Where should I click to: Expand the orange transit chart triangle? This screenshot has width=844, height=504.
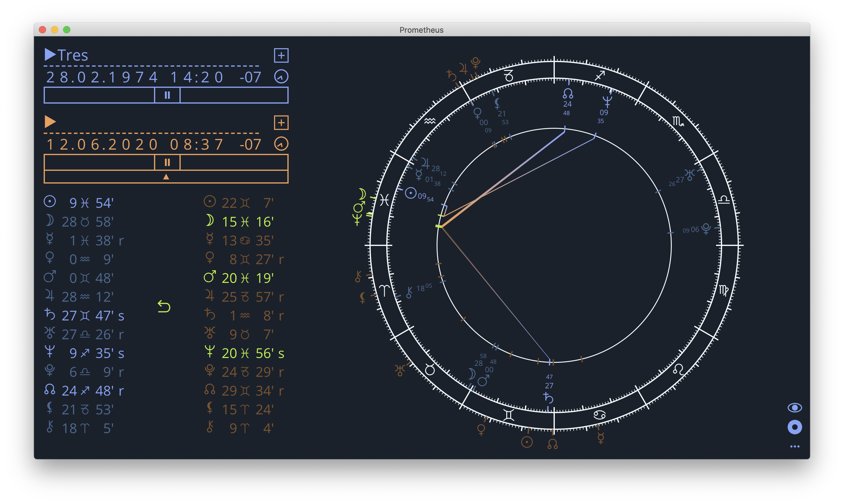pyautogui.click(x=50, y=121)
